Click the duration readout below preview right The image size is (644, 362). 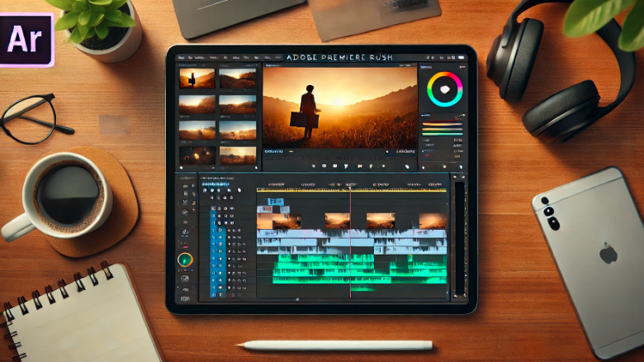click(405, 152)
